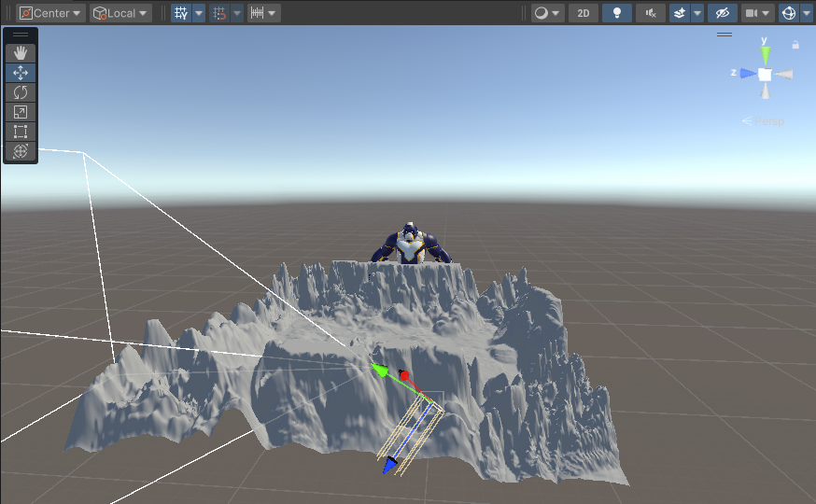Image resolution: width=816 pixels, height=504 pixels.
Task: Click the blue Z move handle arrow
Action: (389, 465)
